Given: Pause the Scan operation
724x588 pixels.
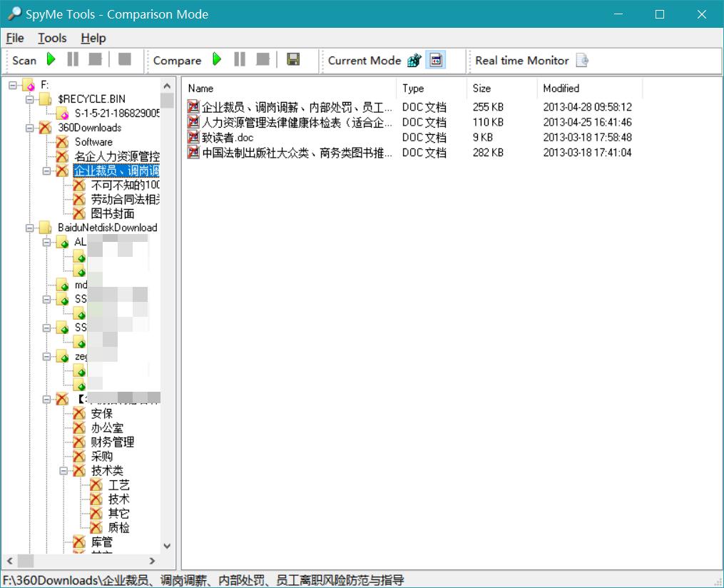Looking at the screenshot, I should [x=73, y=60].
